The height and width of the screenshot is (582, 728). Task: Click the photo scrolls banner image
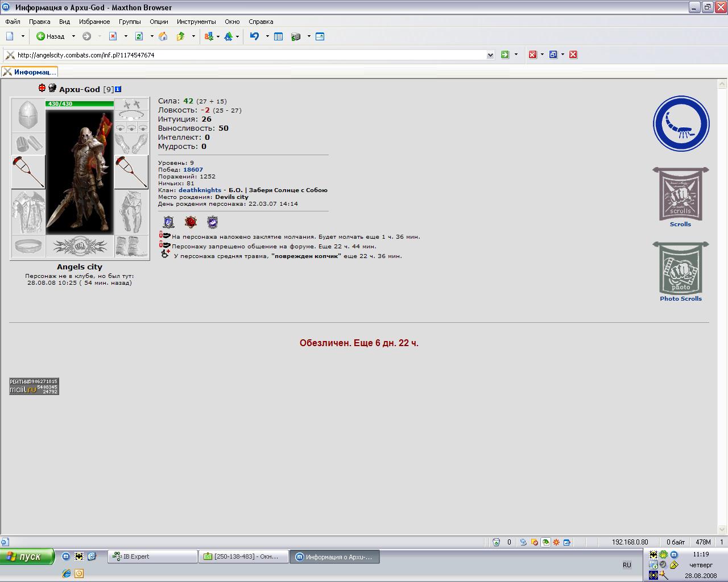pyautogui.click(x=681, y=268)
